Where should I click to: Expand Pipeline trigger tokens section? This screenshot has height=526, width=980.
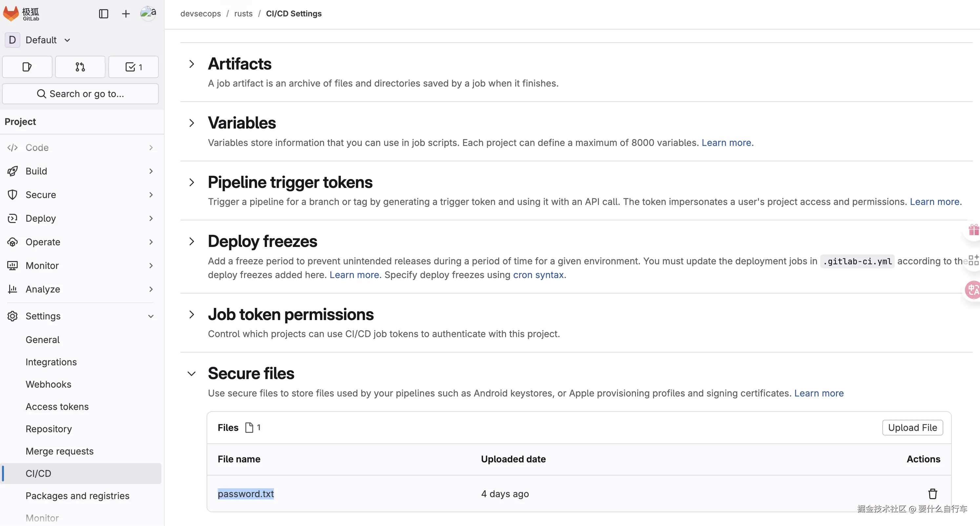click(x=192, y=182)
